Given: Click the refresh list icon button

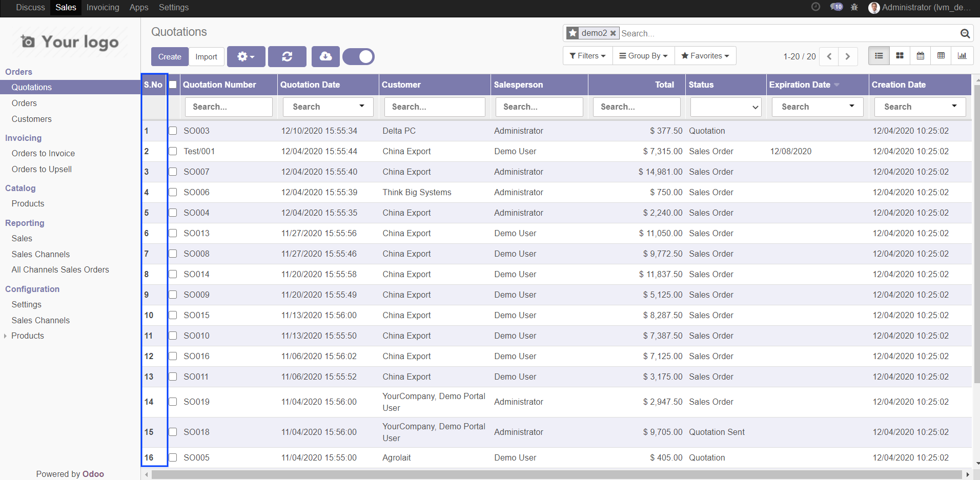Looking at the screenshot, I should point(287,56).
